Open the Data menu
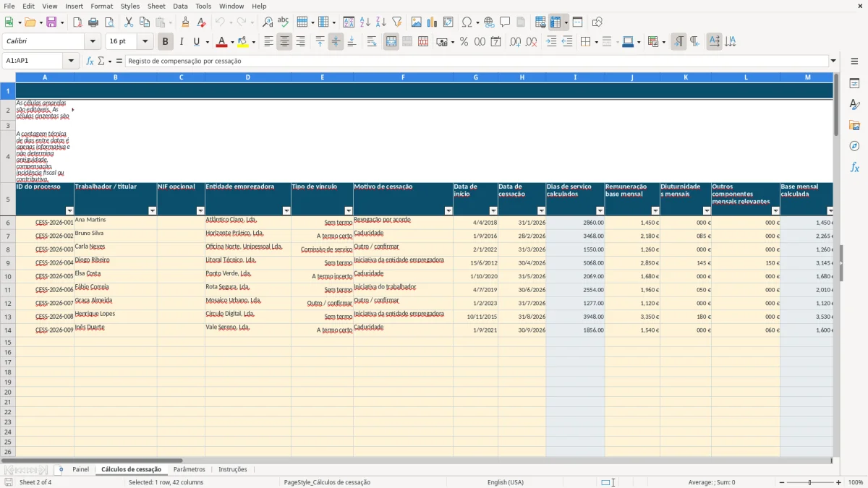 (180, 6)
